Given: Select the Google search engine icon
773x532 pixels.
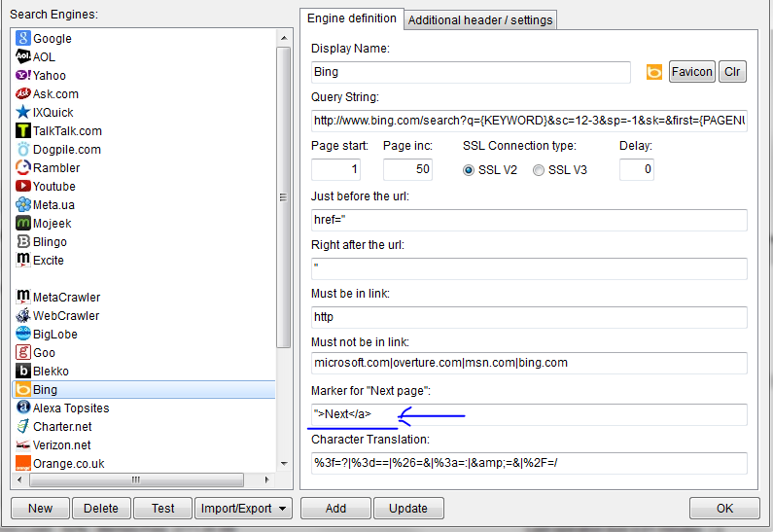Looking at the screenshot, I should [x=22, y=38].
